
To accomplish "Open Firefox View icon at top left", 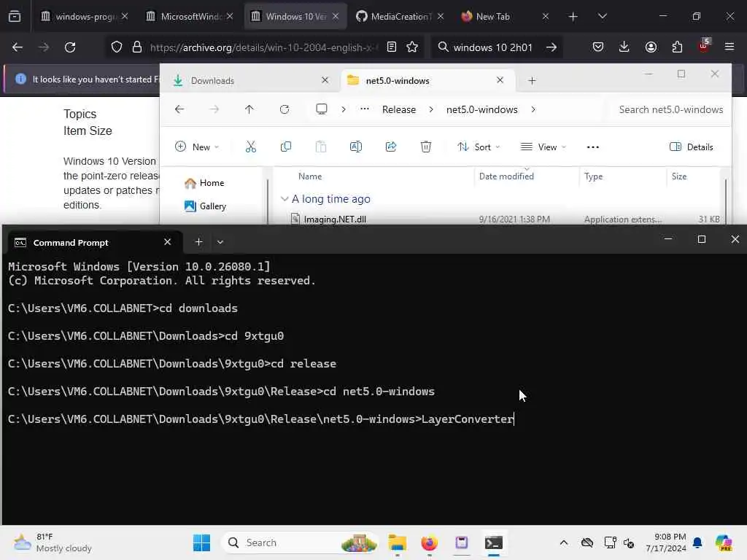I will 15,16.
